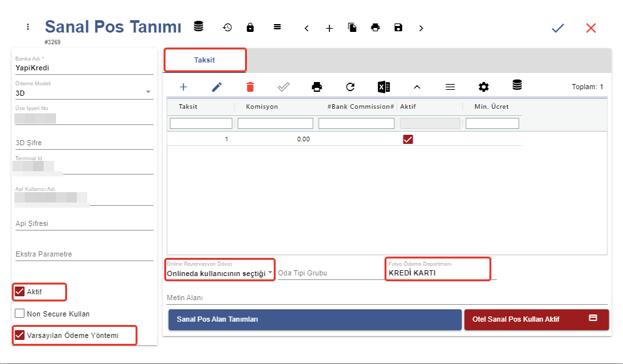Click the Api Şifresi input field
623x364 pixels.
[83, 223]
